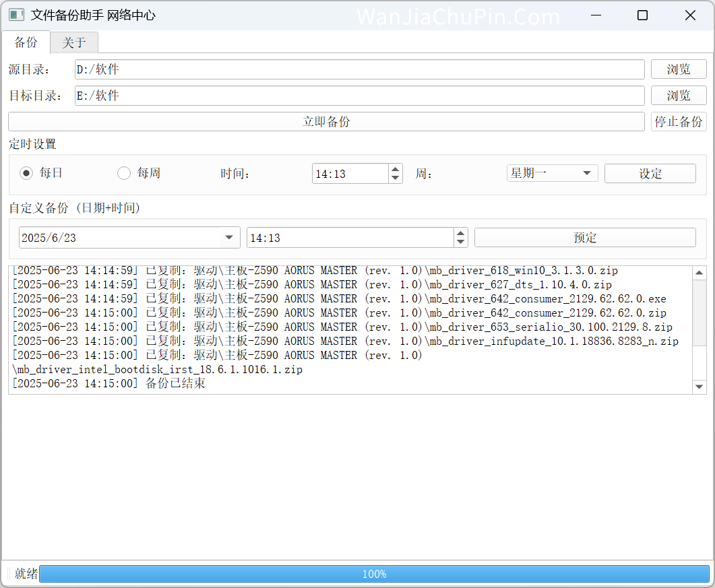Open the 2025/6/23 date picker dropdown
Viewport: 715px width, 588px height.
pyautogui.click(x=229, y=238)
